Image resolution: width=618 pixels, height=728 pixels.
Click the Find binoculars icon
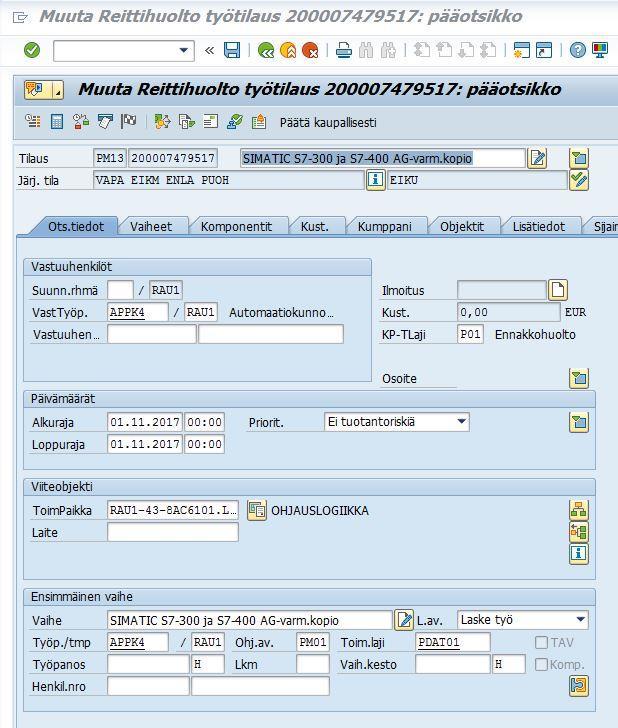(x=366, y=50)
